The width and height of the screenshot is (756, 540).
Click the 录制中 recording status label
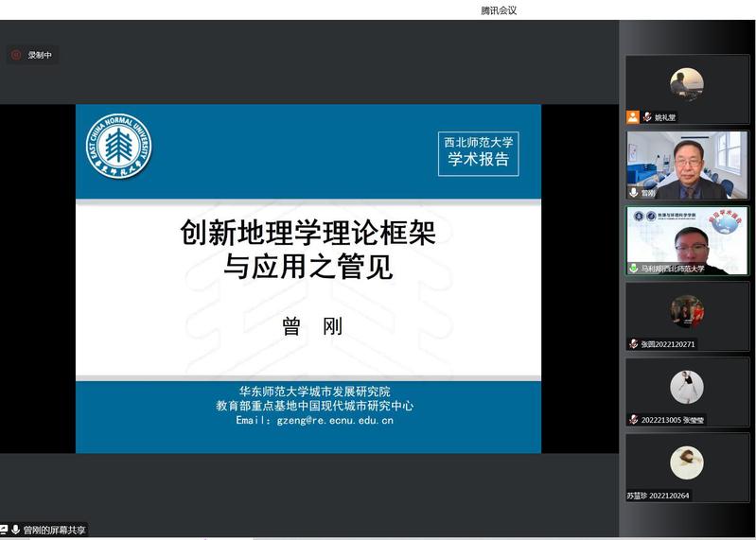40,55
